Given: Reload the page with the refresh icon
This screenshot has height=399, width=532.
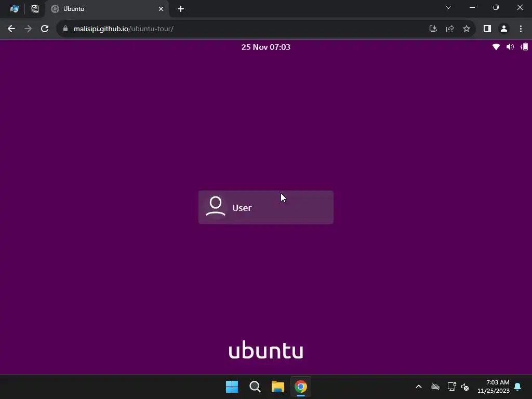Looking at the screenshot, I should 45,29.
